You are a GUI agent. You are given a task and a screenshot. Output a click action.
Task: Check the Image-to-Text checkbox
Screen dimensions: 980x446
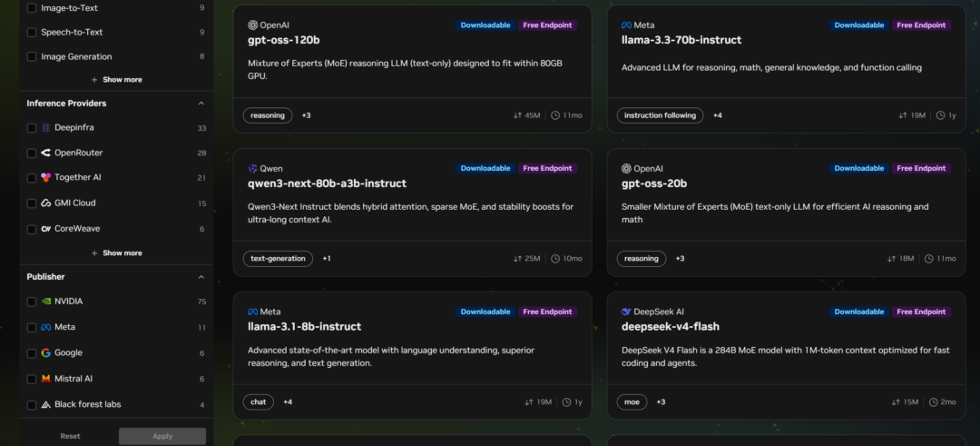31,8
